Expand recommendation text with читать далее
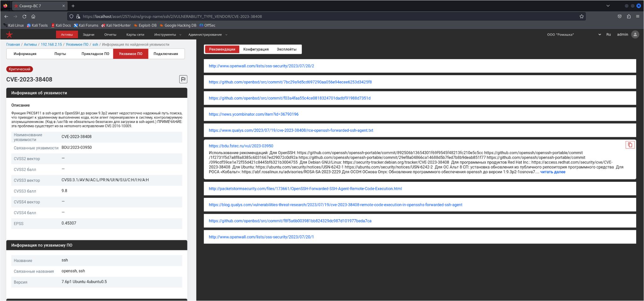The image size is (644, 301). (x=553, y=172)
